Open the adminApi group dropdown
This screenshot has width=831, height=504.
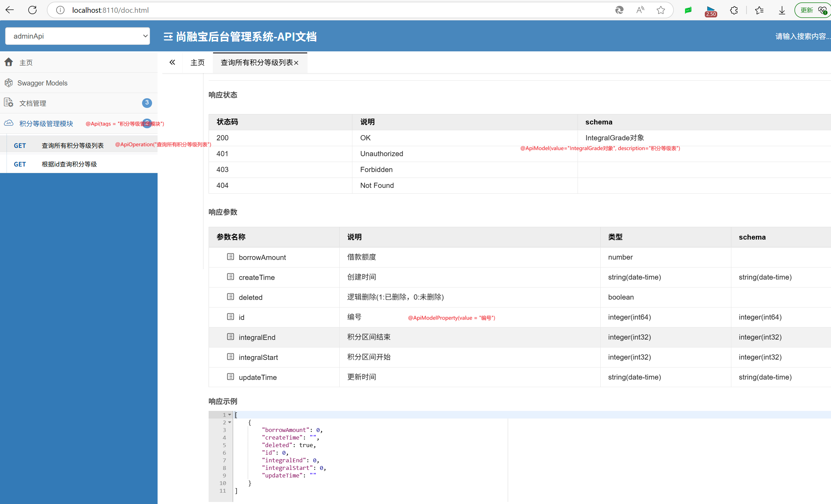(x=78, y=36)
